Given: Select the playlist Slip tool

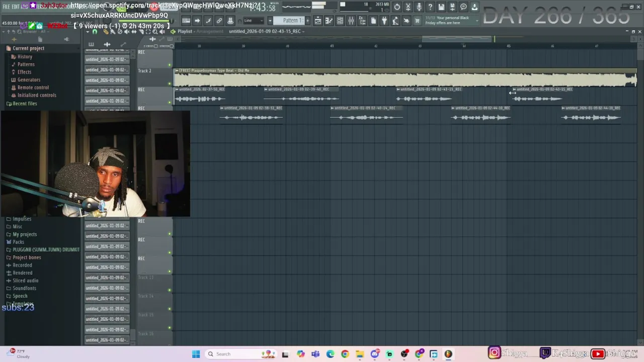Looking at the screenshot, I should pyautogui.click(x=134, y=32).
